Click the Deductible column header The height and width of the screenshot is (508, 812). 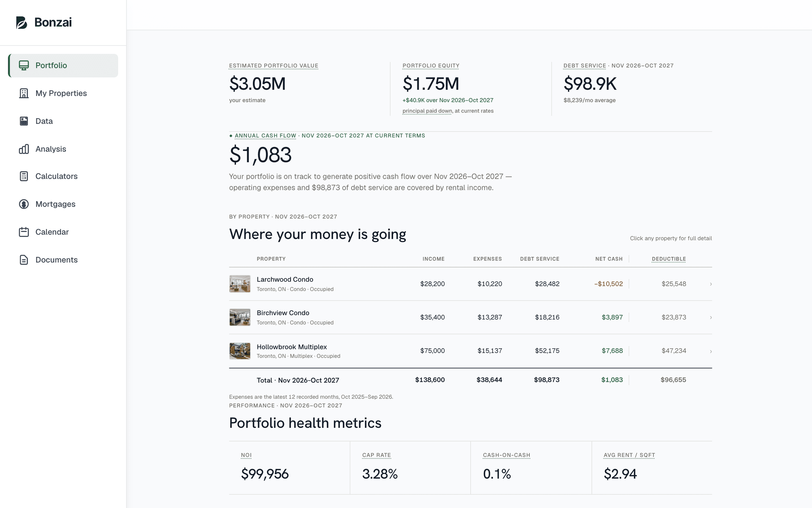(669, 259)
